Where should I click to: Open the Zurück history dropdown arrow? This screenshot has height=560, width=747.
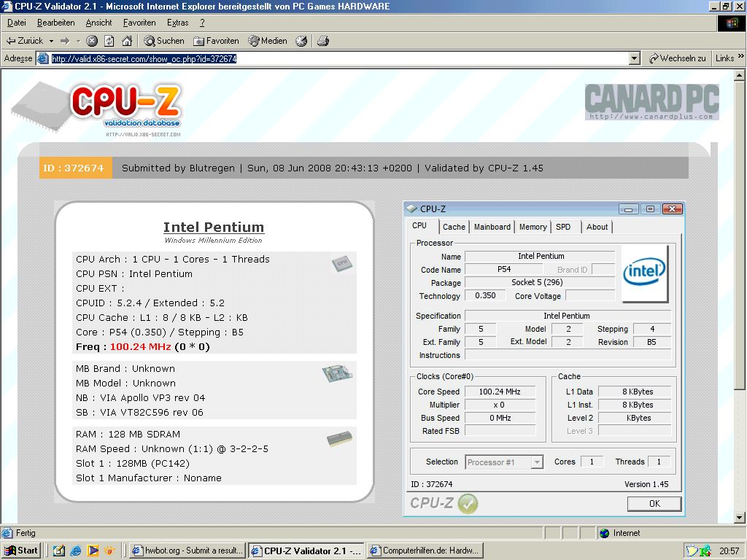click(52, 42)
